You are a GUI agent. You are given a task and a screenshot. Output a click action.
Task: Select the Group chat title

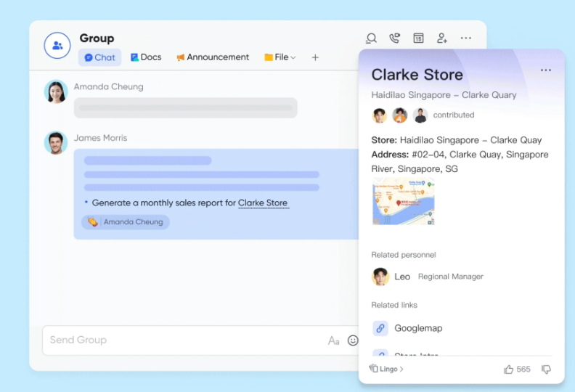(x=97, y=38)
